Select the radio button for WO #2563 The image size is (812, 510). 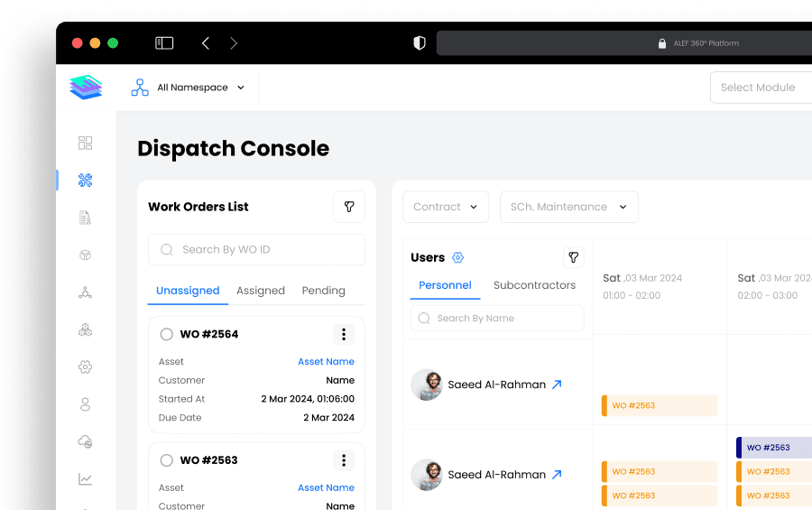pos(166,460)
